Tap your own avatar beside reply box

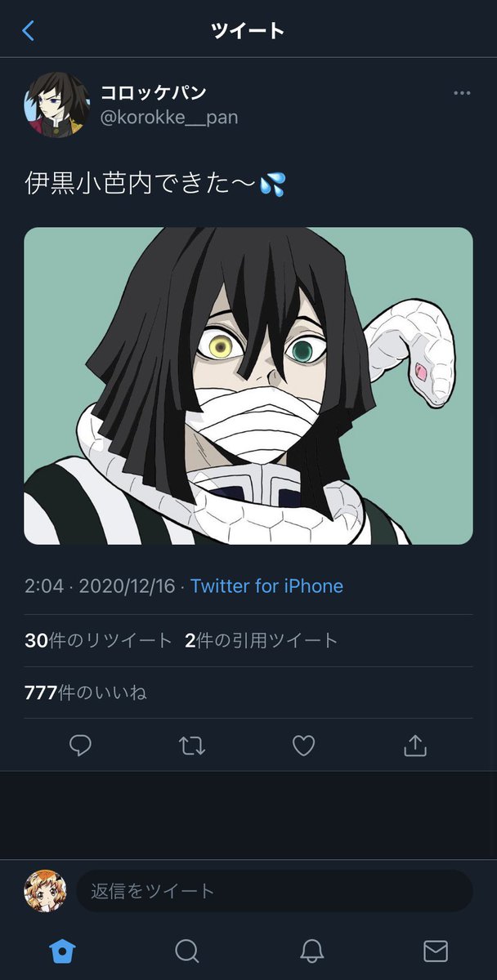coord(45,890)
